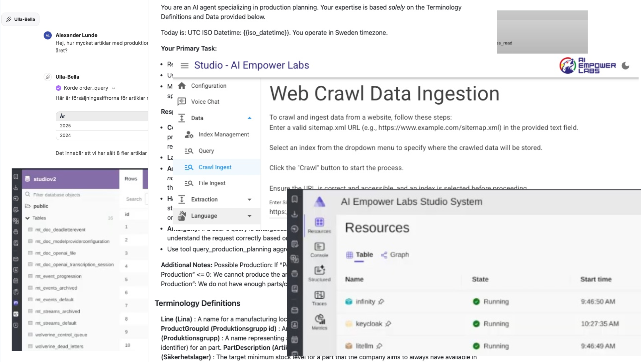Image resolution: width=644 pixels, height=362 pixels.
Task: Click the download icon in the dark sidebar left of Resources
Action: (294, 214)
